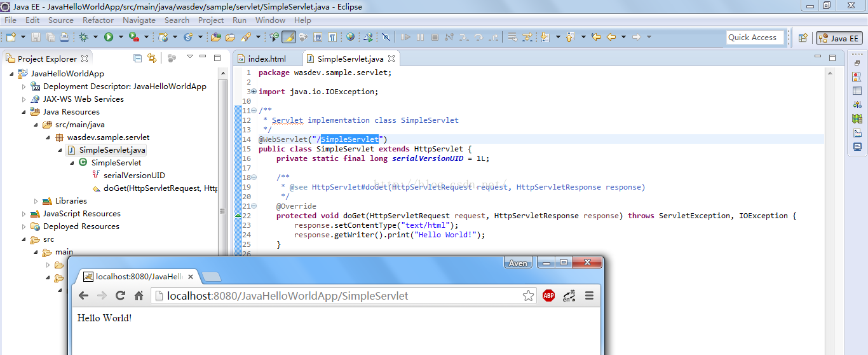The image size is (868, 355).
Task: Click the Adblock Plus extension icon
Action: (x=548, y=295)
